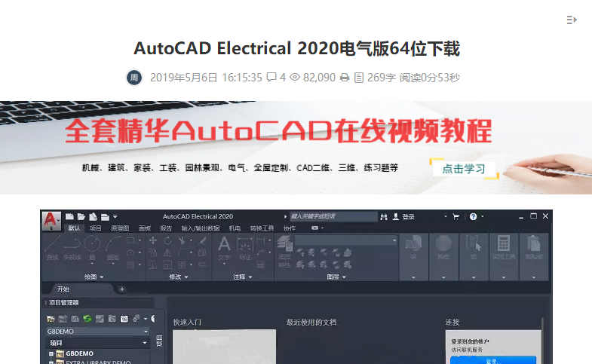The width and height of the screenshot is (592, 364).
Task: Click the keyword search input field
Action: pyautogui.click(x=332, y=216)
